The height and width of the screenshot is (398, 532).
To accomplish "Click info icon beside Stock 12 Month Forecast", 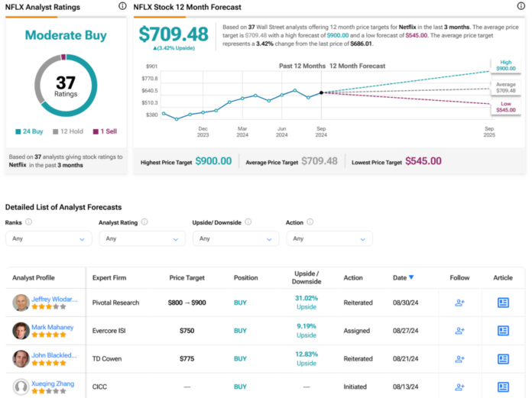I will click(521, 6).
